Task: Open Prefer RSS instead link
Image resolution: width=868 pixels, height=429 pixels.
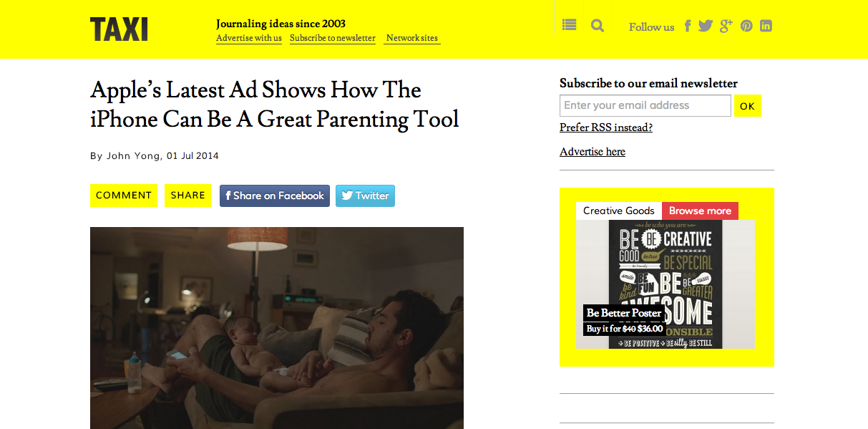Action: 606,127
